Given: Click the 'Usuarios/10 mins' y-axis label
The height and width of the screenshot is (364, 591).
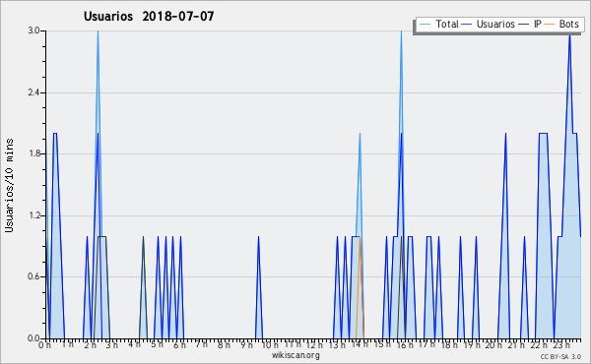Looking at the screenshot, I should click(x=10, y=185).
